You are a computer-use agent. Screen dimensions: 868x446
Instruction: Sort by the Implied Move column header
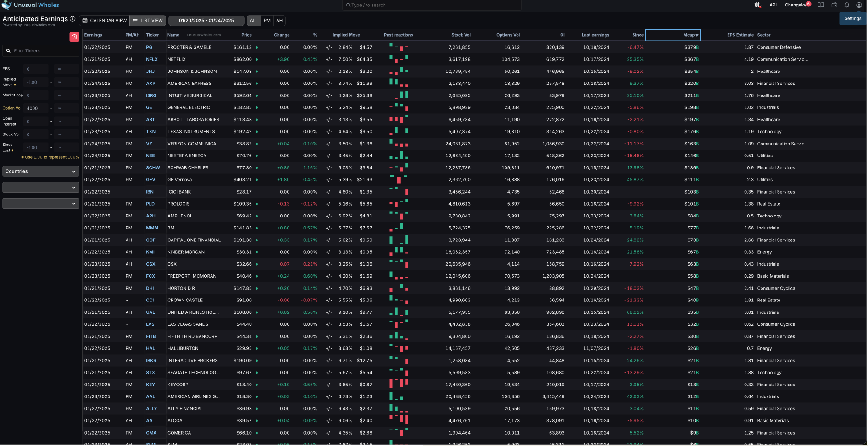pyautogui.click(x=346, y=35)
